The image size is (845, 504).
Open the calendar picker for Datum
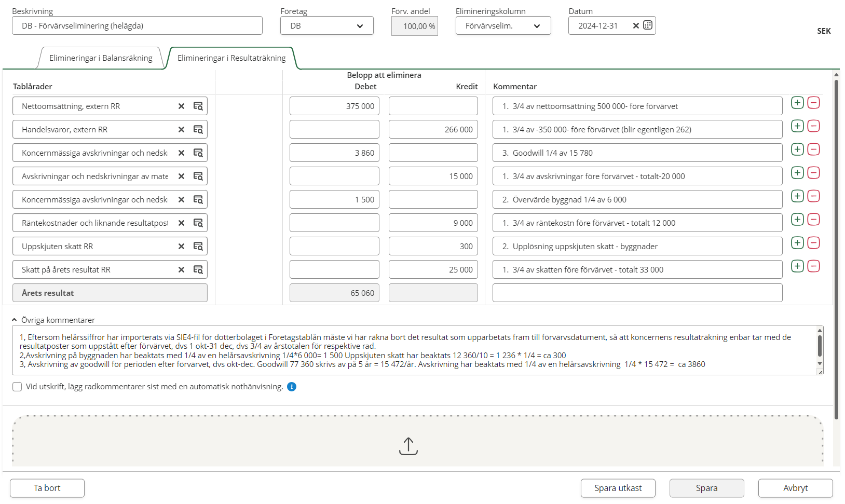[x=648, y=25]
